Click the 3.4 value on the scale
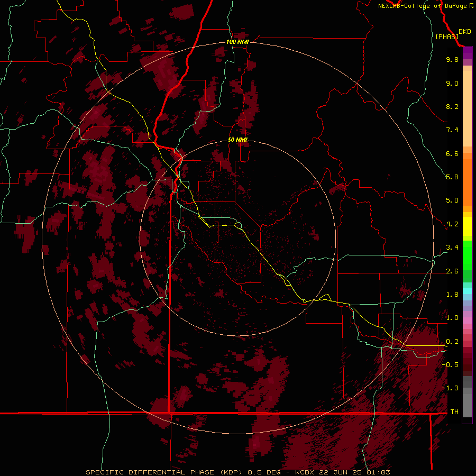Viewport: 476px width, 476px height. point(452,248)
